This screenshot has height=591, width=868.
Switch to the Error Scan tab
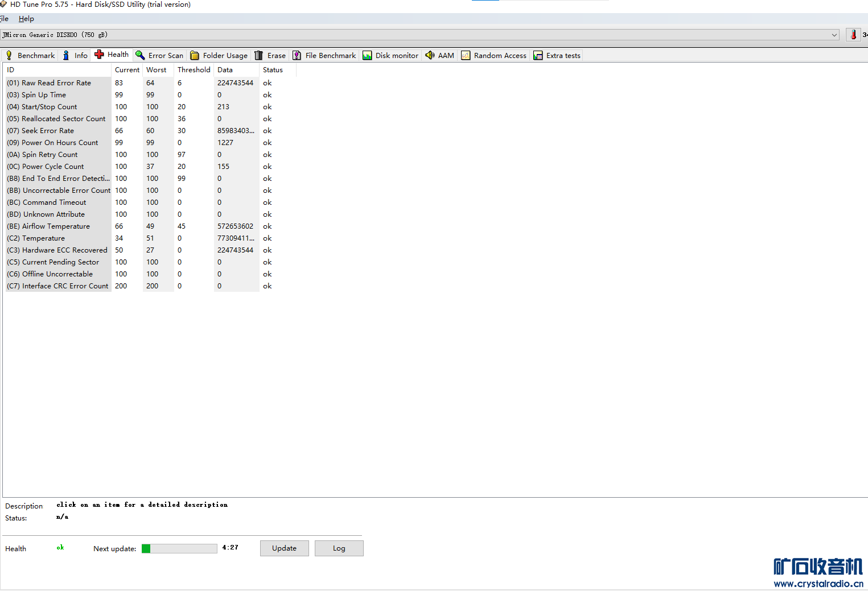point(160,55)
